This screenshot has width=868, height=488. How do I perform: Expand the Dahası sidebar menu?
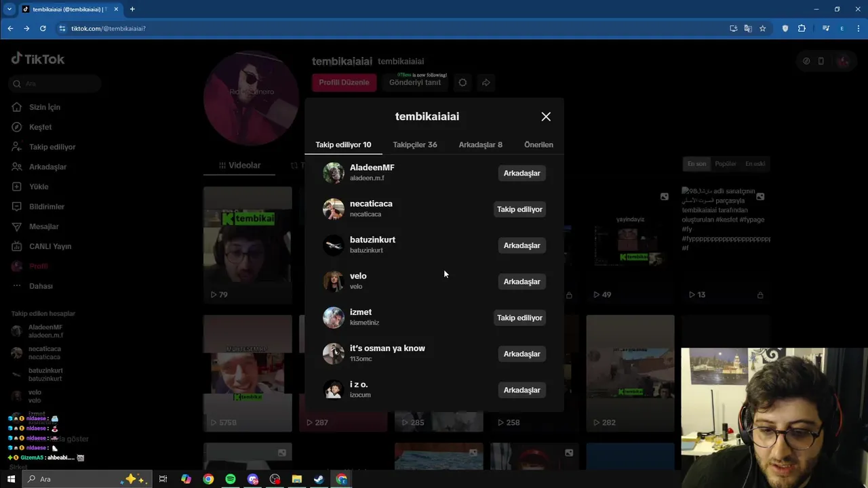[41, 286]
